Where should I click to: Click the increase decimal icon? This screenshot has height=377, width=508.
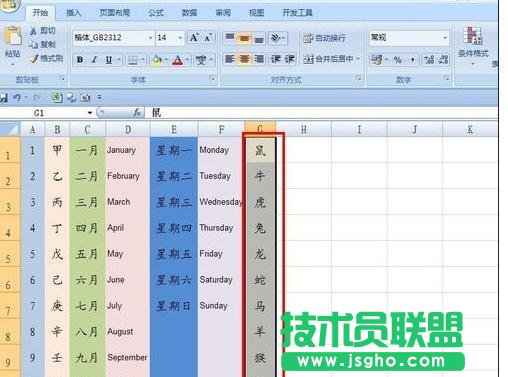pos(429,60)
